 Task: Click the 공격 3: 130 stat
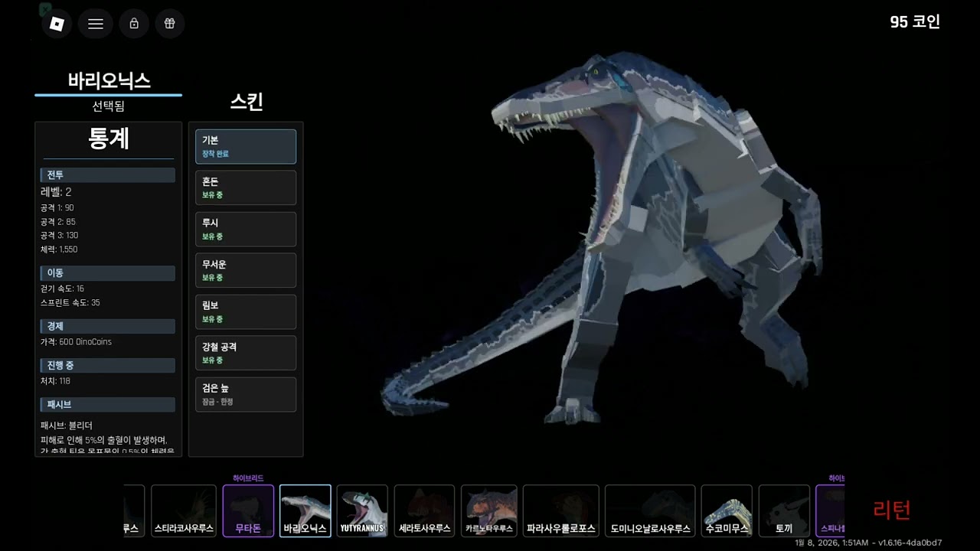pyautogui.click(x=60, y=236)
